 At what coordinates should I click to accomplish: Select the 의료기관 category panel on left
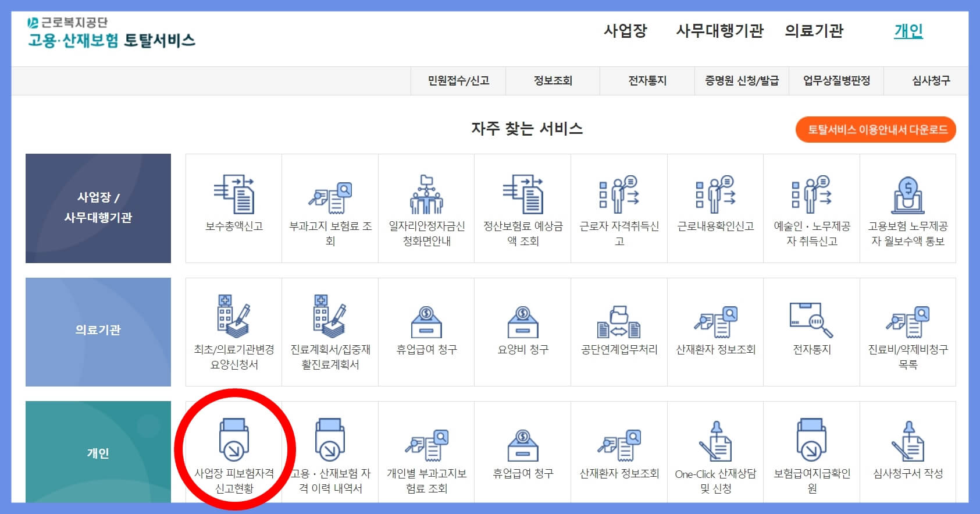(x=98, y=332)
